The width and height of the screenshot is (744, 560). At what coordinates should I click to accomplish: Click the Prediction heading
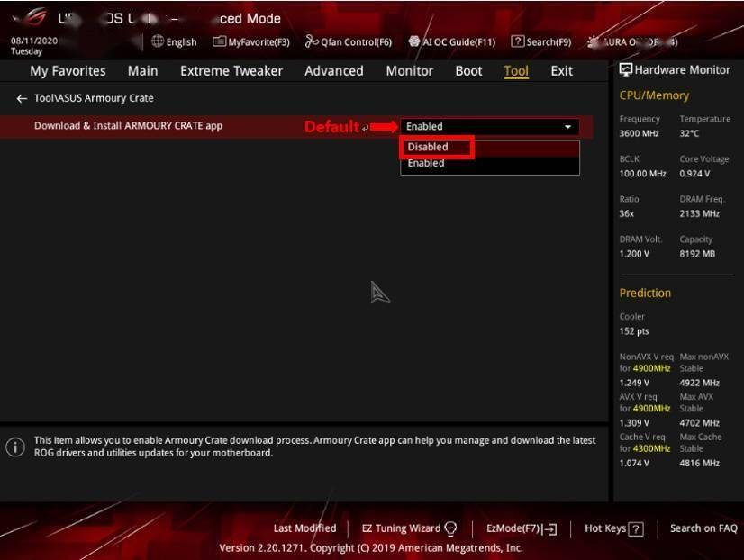tap(645, 293)
